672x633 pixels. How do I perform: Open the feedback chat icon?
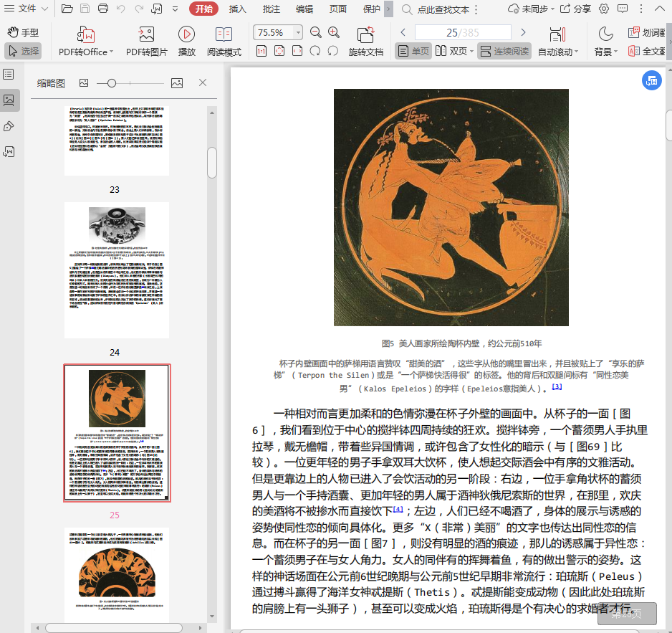[x=623, y=9]
